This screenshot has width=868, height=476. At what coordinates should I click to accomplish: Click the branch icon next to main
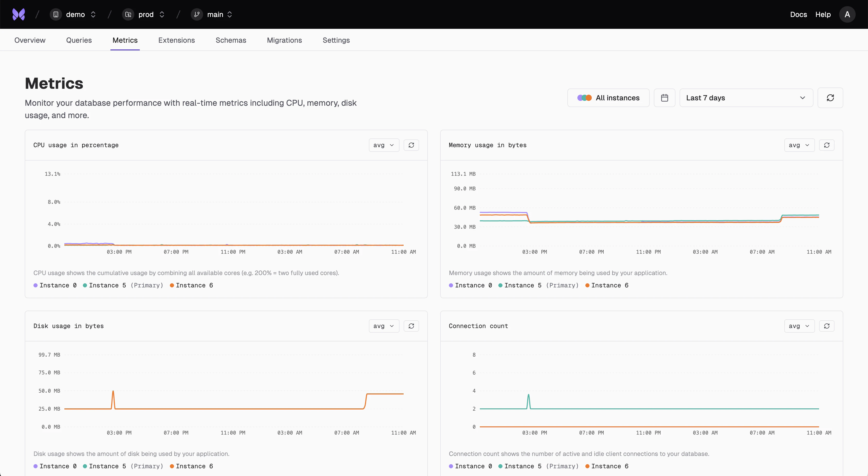(x=197, y=14)
